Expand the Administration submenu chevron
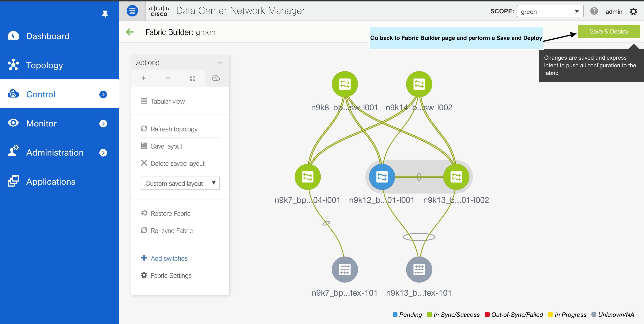The image size is (644, 324). click(103, 152)
